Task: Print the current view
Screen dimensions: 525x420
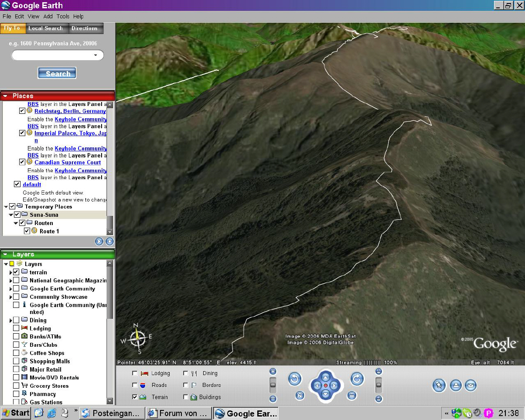Action: pyautogui.click(x=456, y=386)
